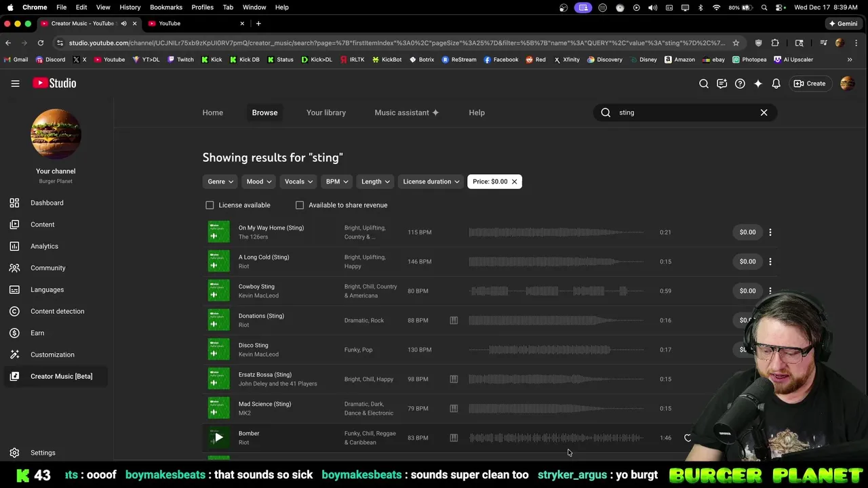Open the notifications bell
This screenshot has width=868, height=488.
click(776, 83)
